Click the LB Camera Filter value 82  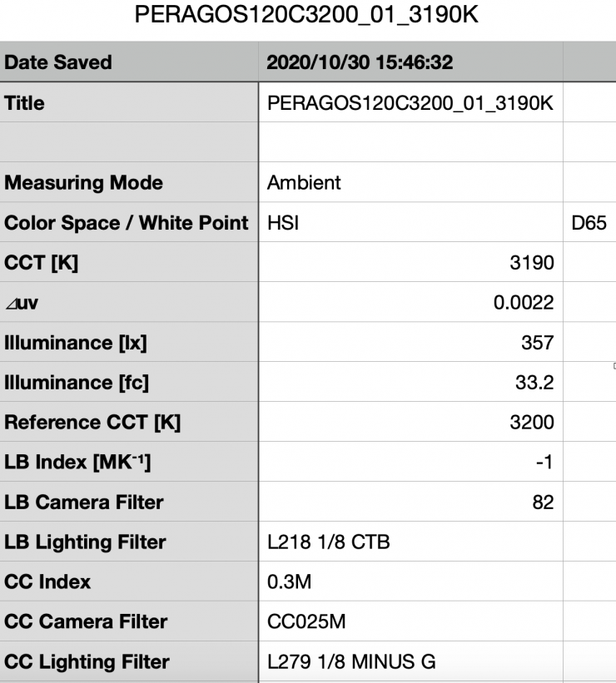tap(410, 502)
